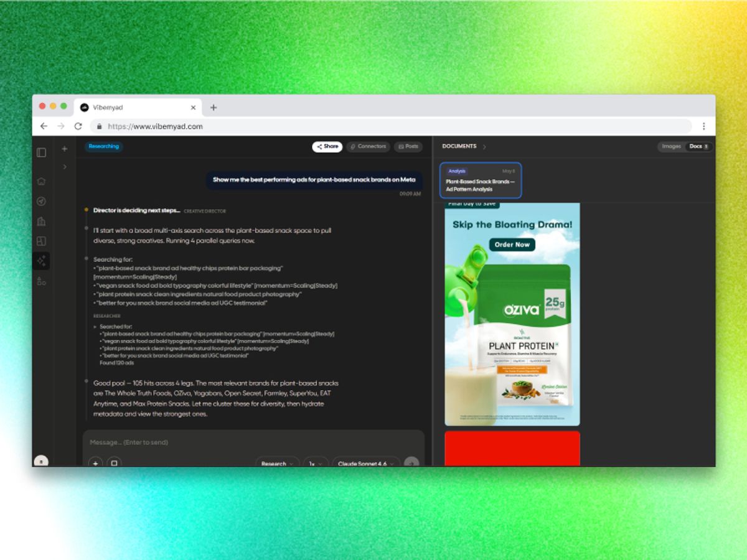Go back in browser
This screenshot has width=747, height=560.
[x=44, y=126]
